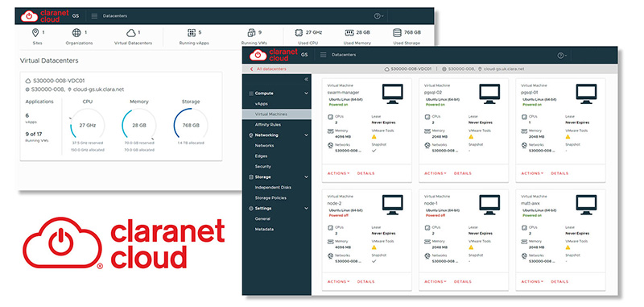Click Storage 768 GB gauge in back window
The height and width of the screenshot is (307, 644).
click(191, 125)
